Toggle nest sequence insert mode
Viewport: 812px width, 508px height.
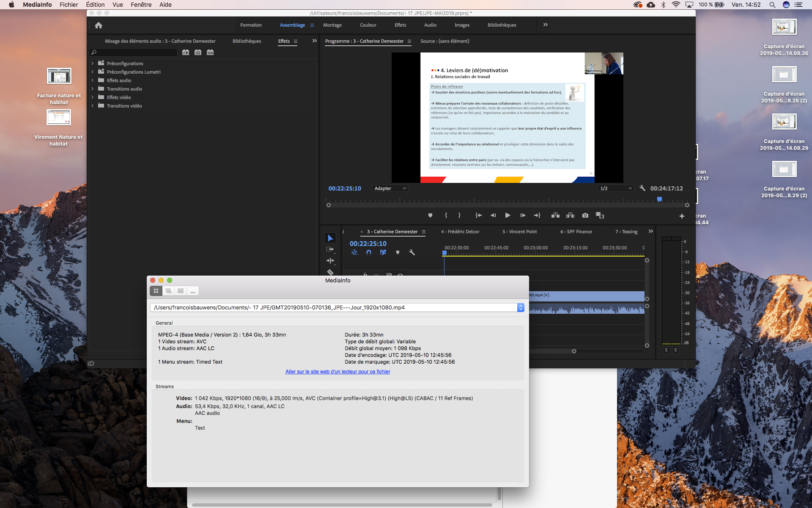point(354,252)
